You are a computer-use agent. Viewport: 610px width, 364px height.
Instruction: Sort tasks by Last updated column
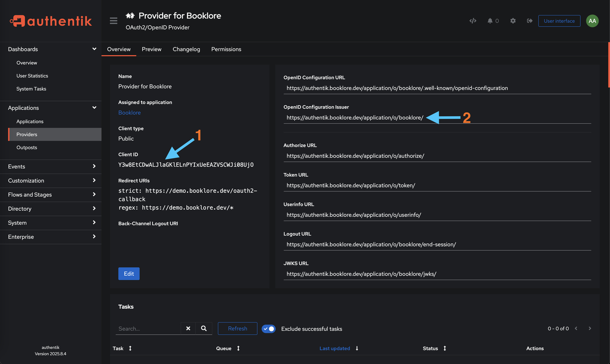335,349
